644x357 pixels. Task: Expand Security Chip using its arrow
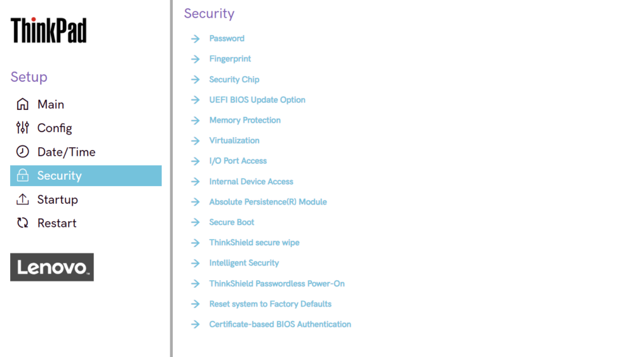point(195,79)
